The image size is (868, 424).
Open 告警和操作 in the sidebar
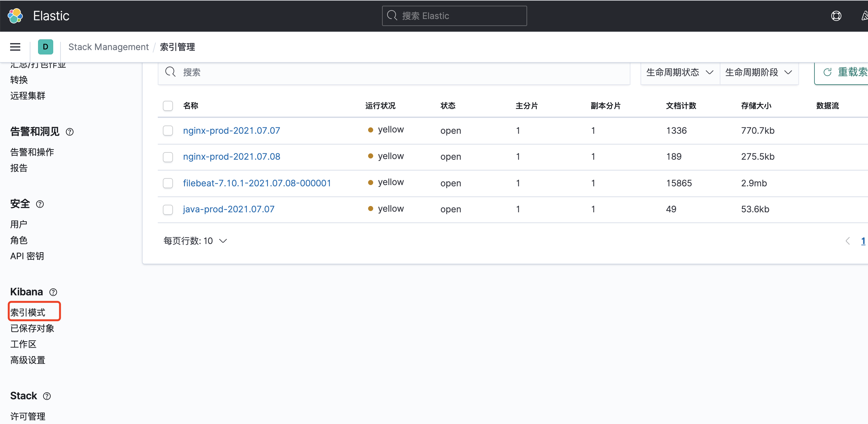32,152
